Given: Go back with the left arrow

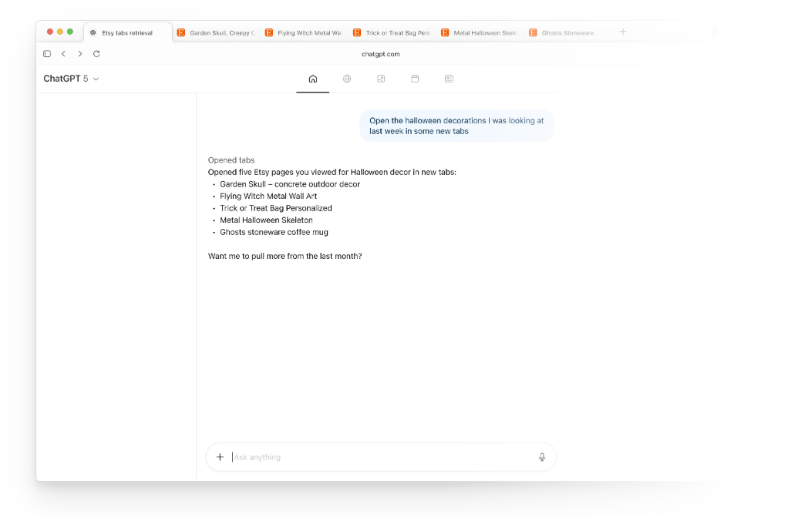Looking at the screenshot, I should pos(63,54).
